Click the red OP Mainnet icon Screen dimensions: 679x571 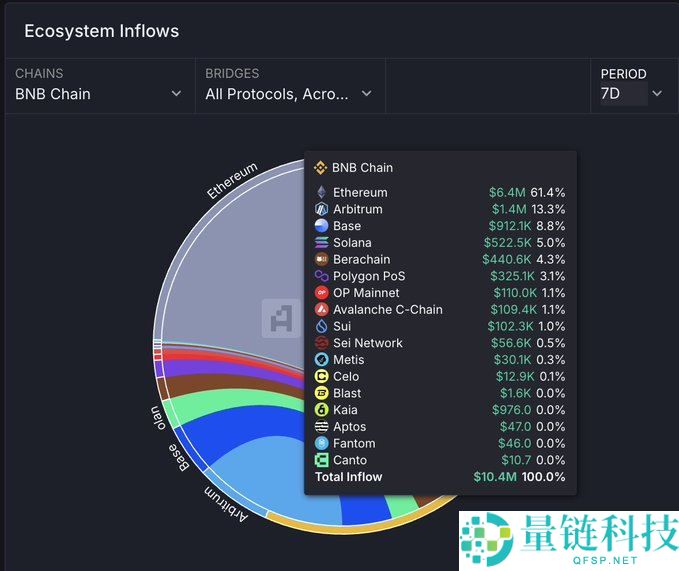[321, 293]
